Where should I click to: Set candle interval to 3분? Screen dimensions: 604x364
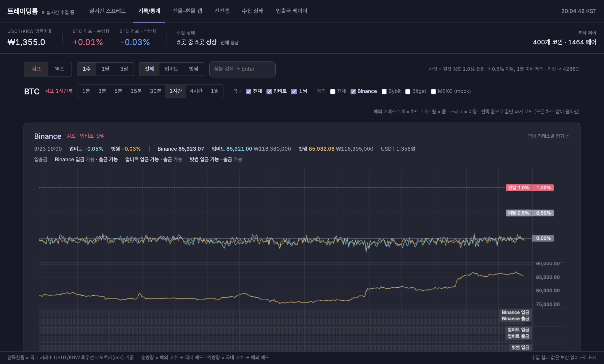tap(102, 91)
